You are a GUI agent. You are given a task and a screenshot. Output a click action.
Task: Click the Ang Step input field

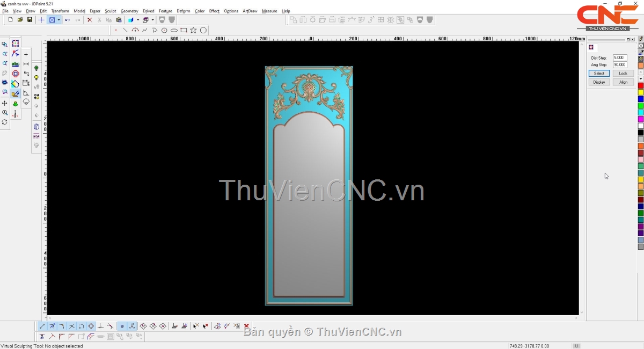point(620,65)
